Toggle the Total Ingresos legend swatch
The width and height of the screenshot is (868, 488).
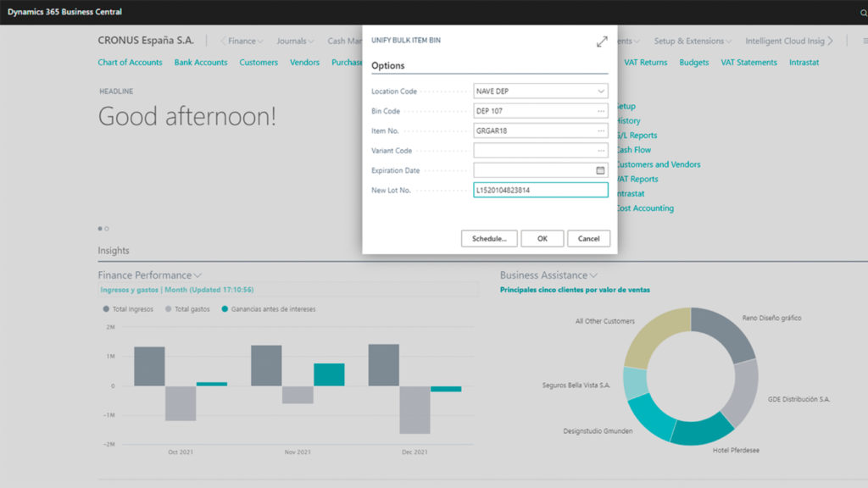pos(106,309)
